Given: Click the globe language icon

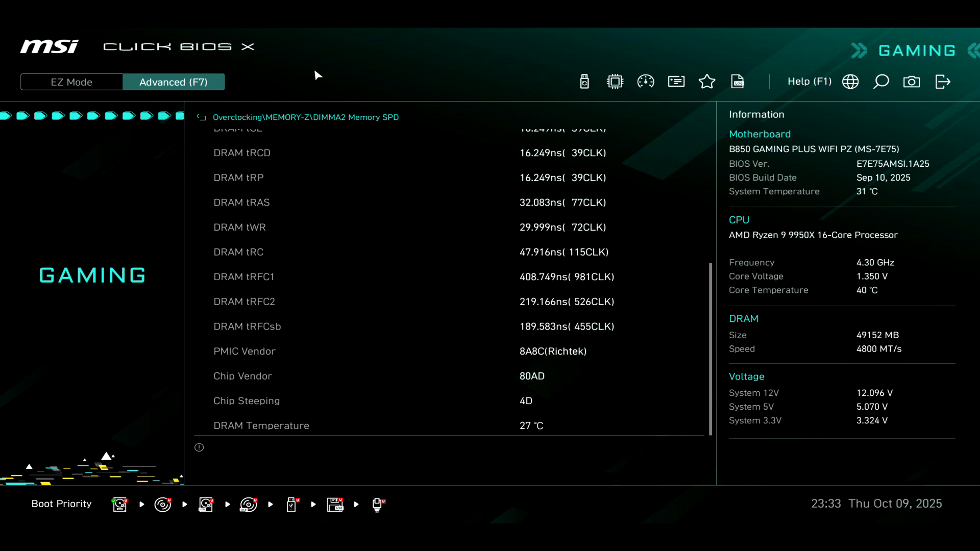Looking at the screenshot, I should (x=850, y=82).
